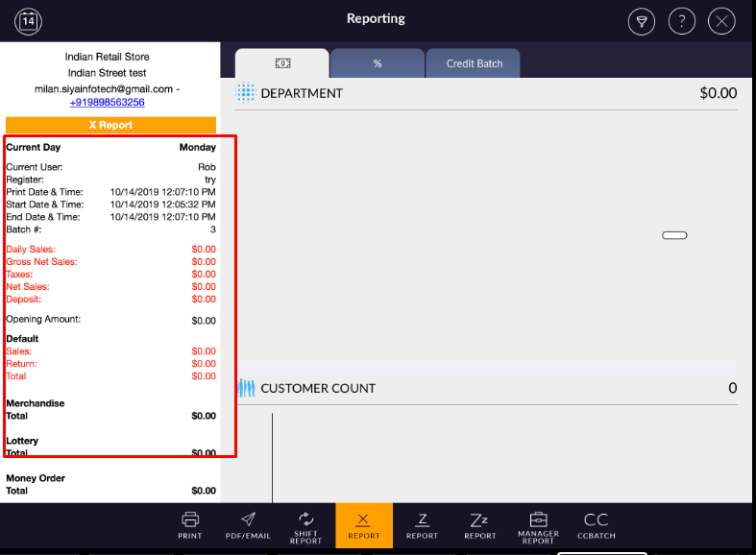Switch to the cash/money tab
Viewport: 756px width, 555px height.
pyautogui.click(x=282, y=63)
